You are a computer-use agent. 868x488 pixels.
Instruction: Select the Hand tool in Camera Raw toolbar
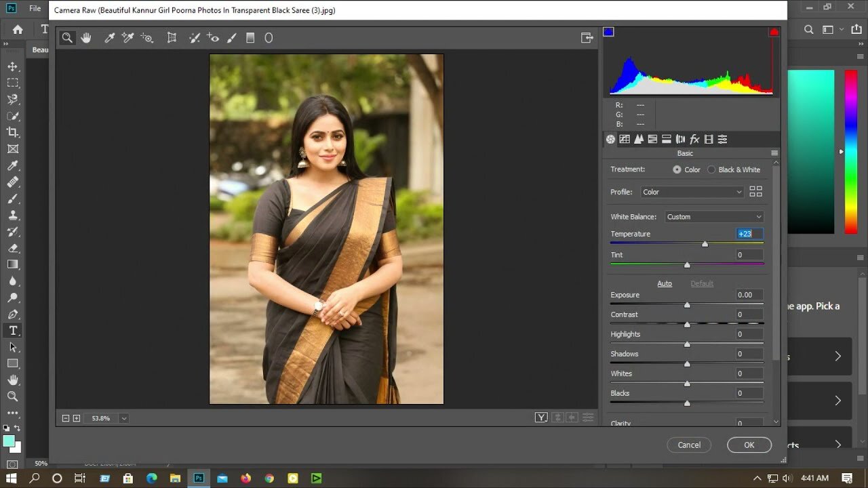[x=86, y=38]
